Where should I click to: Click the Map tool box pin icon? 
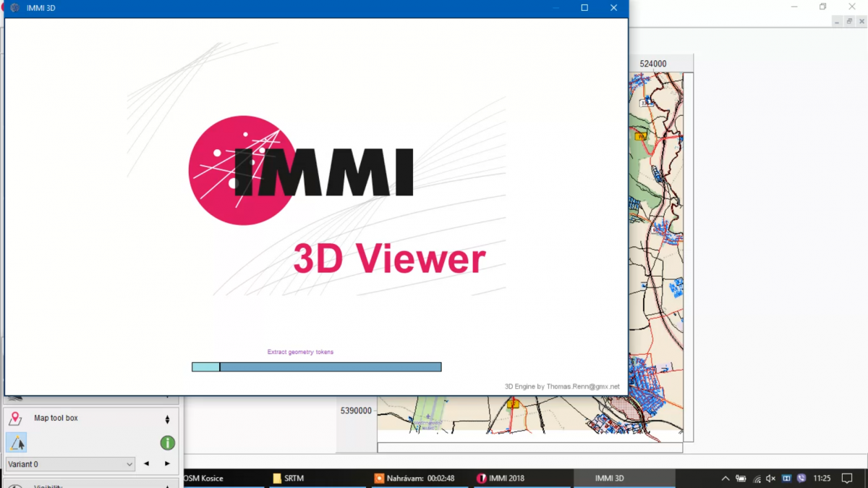16,418
